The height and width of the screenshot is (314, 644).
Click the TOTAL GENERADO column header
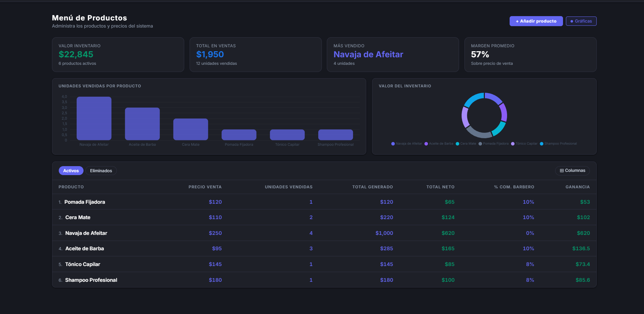click(x=372, y=187)
